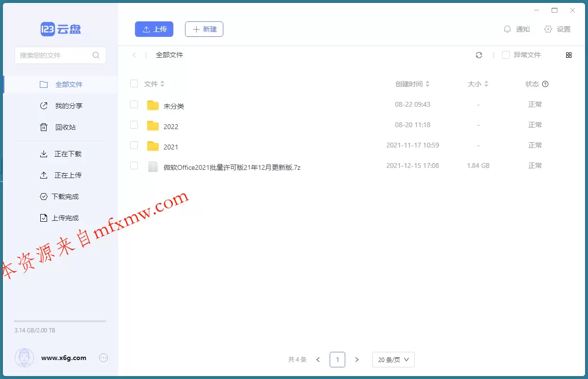
Task: Click the 共4条 total count text
Action: 297,360
